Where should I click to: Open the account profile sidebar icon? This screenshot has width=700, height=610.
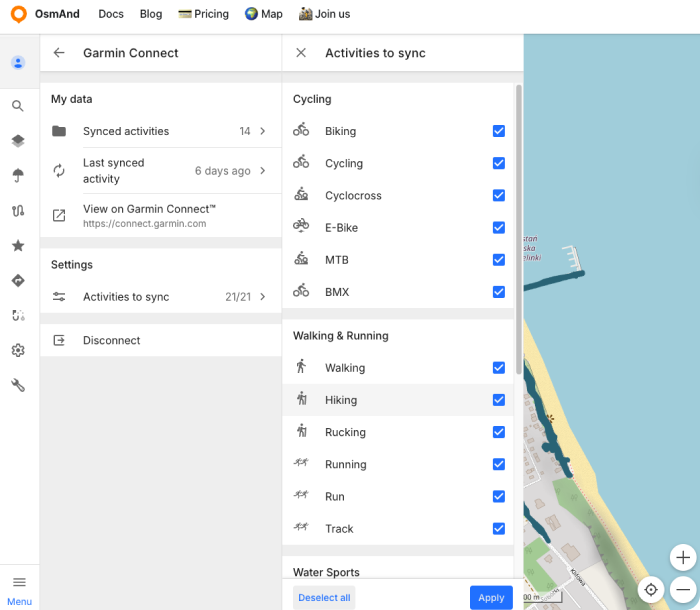point(18,63)
